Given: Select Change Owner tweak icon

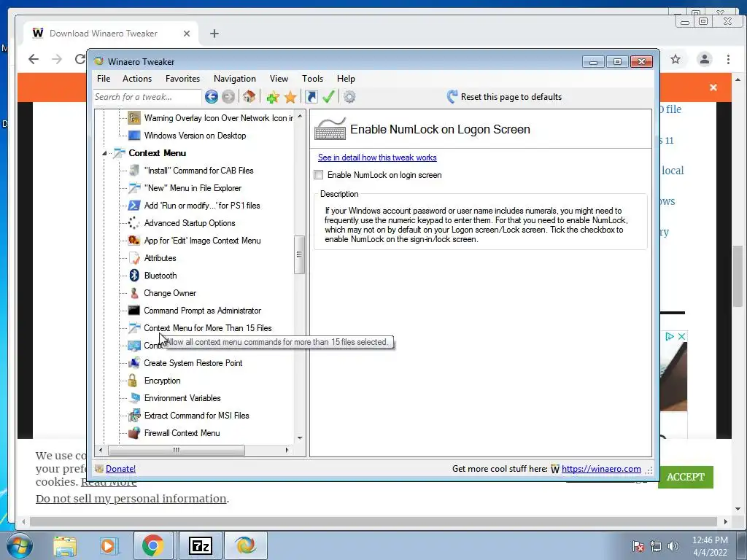Looking at the screenshot, I should pyautogui.click(x=134, y=293).
